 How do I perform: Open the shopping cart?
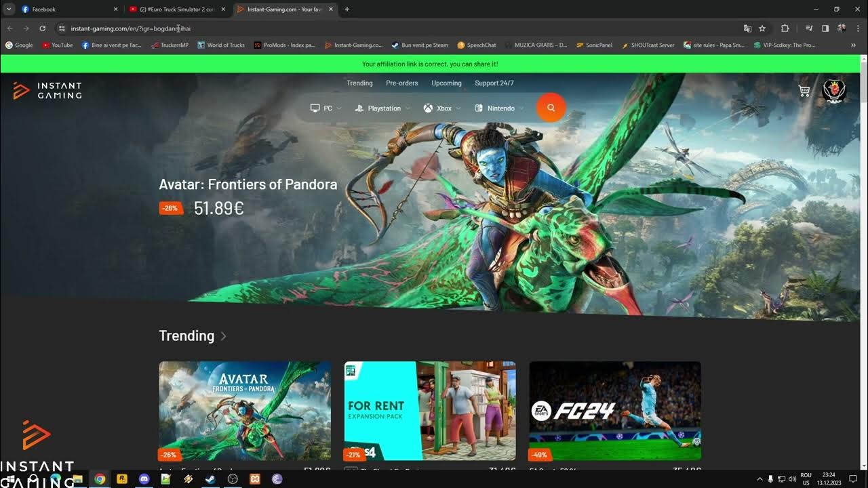coord(804,91)
